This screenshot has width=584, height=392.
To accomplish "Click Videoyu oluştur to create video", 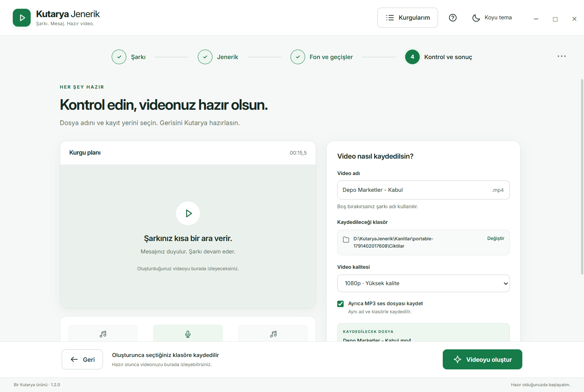I will (x=483, y=360).
